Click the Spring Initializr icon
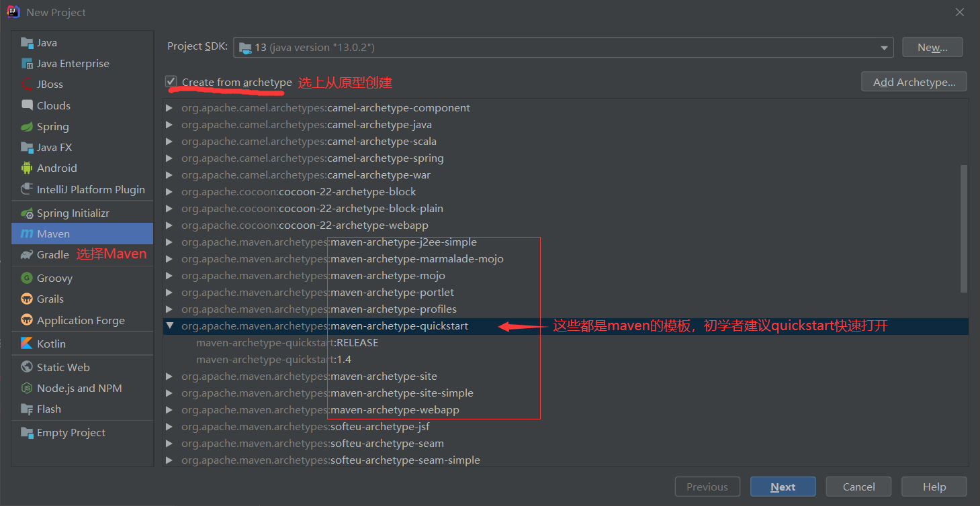Viewport: 980px width, 506px height. pos(27,213)
